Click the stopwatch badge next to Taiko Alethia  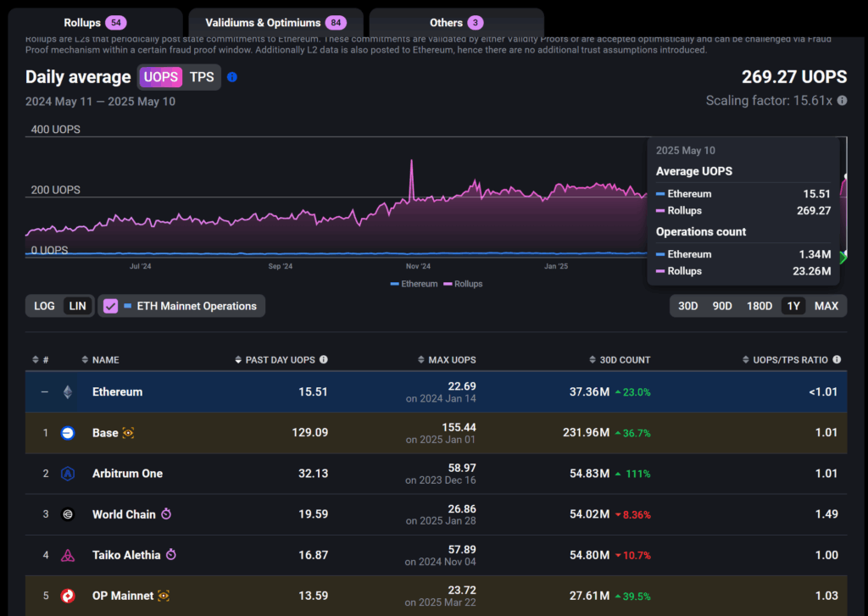tap(171, 554)
